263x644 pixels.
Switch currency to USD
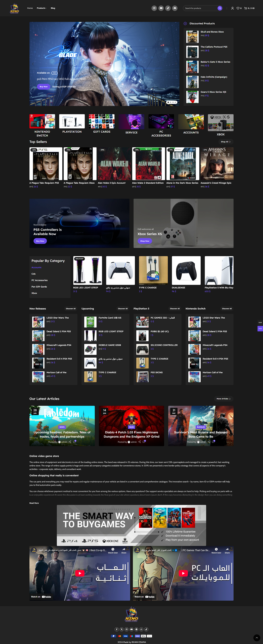point(260,329)
